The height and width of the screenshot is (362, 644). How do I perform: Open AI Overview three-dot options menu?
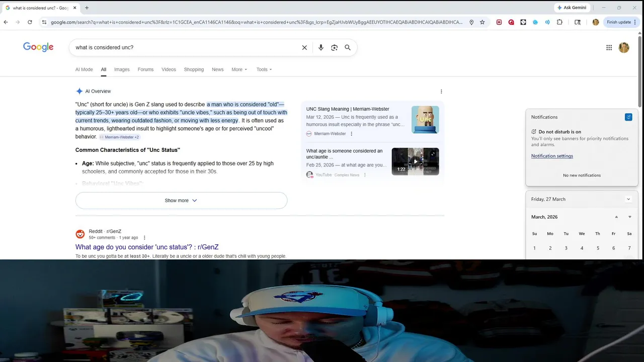click(x=441, y=92)
